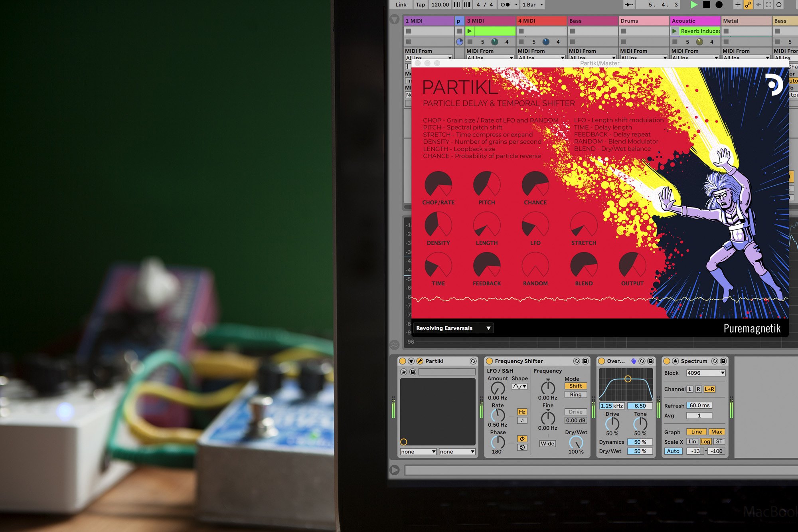Click the CHOP/RATE knob in Partikl

(x=438, y=185)
